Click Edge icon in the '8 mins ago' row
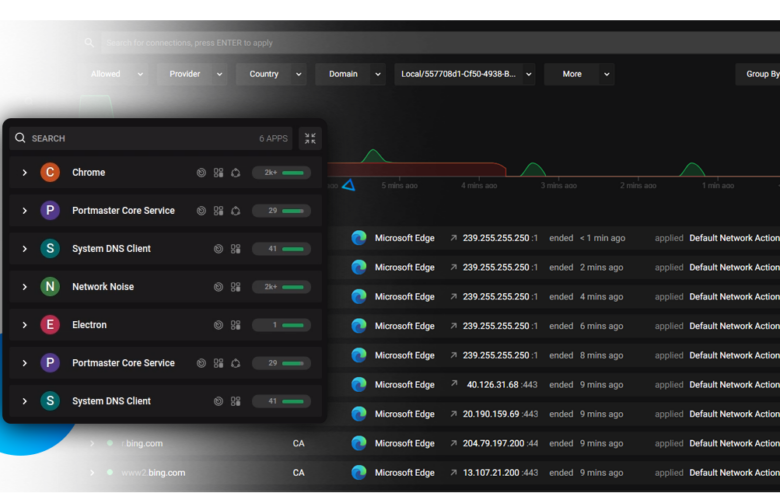Screen dimensions: 780x500 (359, 355)
